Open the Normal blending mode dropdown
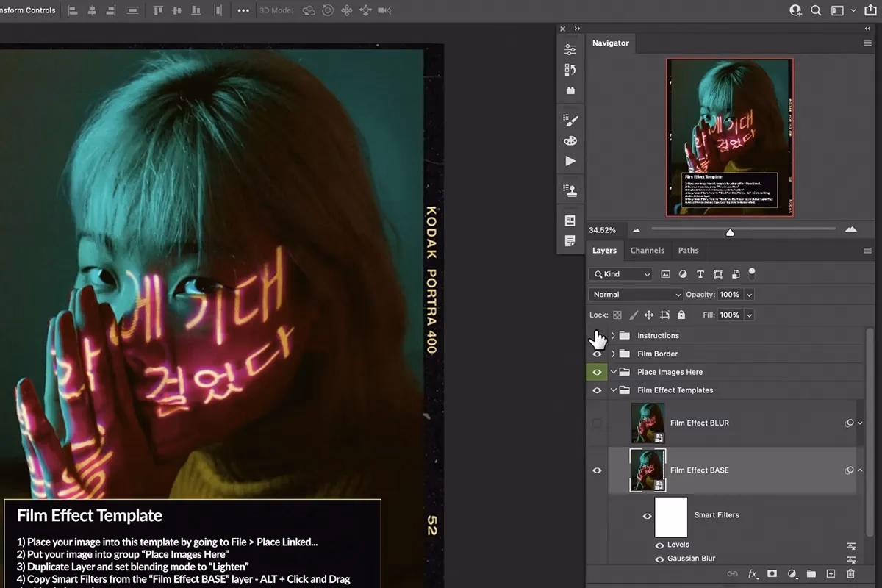 point(635,294)
